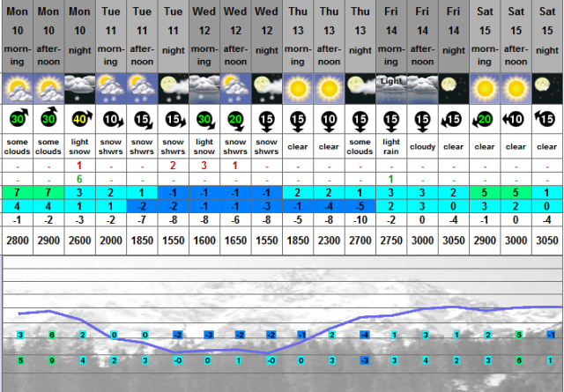564x392 pixels.
Task: Select the Saturday night clear moon icon
Action: [x=547, y=89]
